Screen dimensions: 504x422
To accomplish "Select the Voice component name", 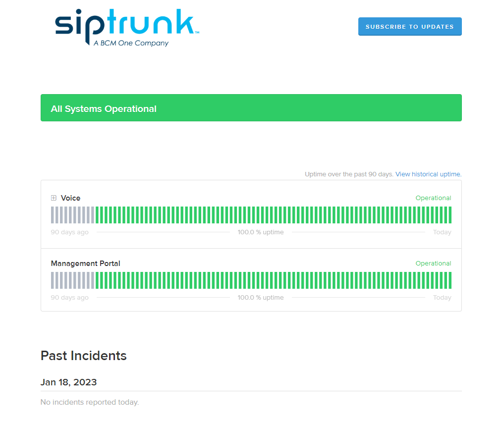I will tap(70, 198).
